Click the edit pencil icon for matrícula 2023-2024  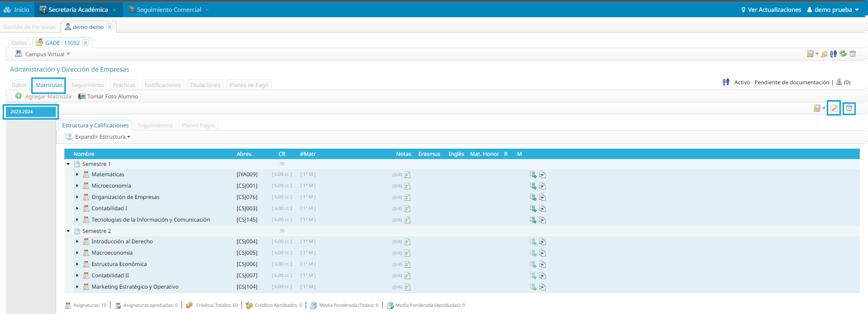coord(834,108)
